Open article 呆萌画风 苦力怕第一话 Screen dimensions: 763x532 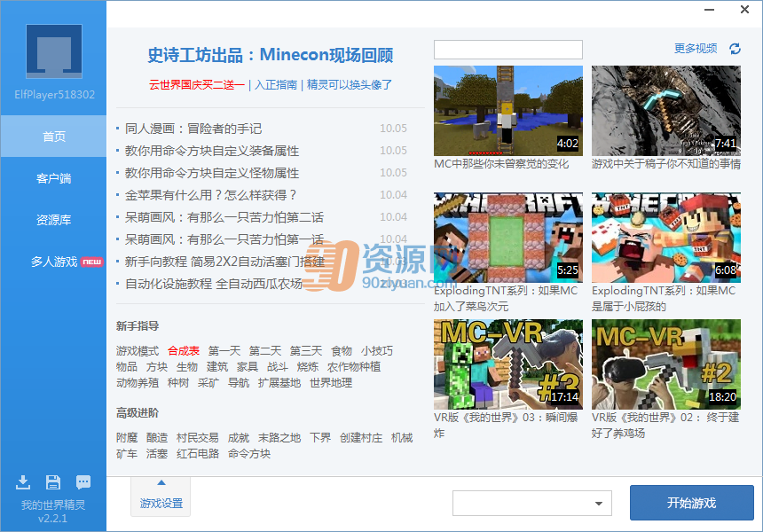pos(224,239)
